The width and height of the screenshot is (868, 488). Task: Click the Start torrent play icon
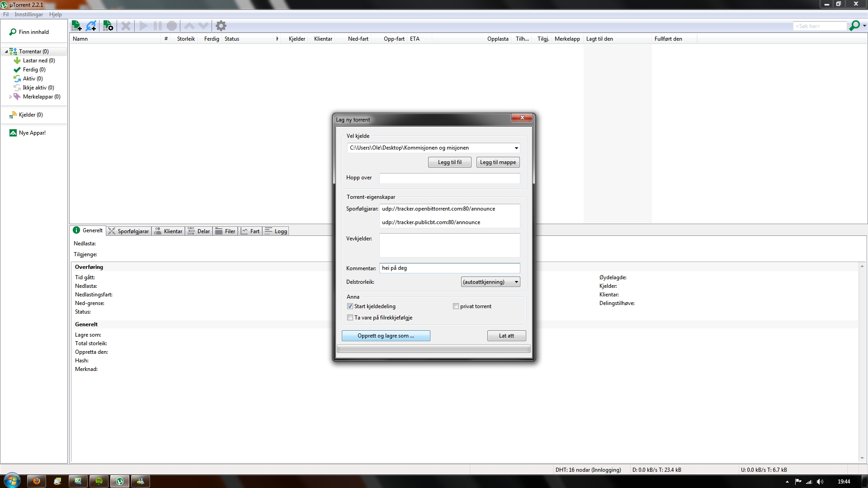pos(143,26)
